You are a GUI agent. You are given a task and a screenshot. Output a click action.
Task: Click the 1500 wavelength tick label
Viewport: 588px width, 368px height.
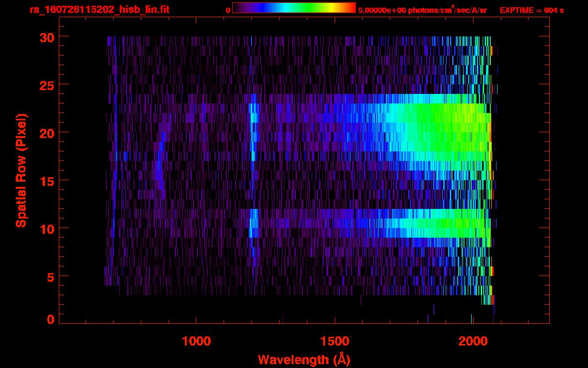click(334, 341)
